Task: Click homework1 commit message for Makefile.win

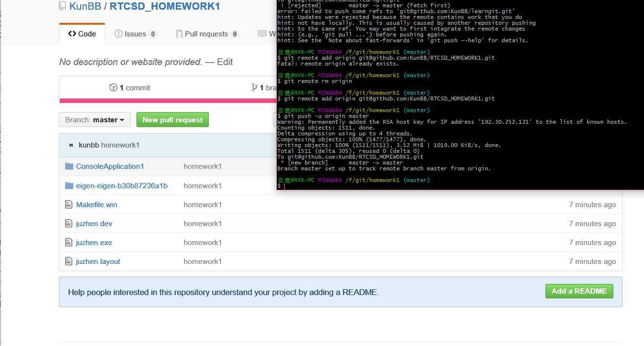Action: (x=203, y=205)
